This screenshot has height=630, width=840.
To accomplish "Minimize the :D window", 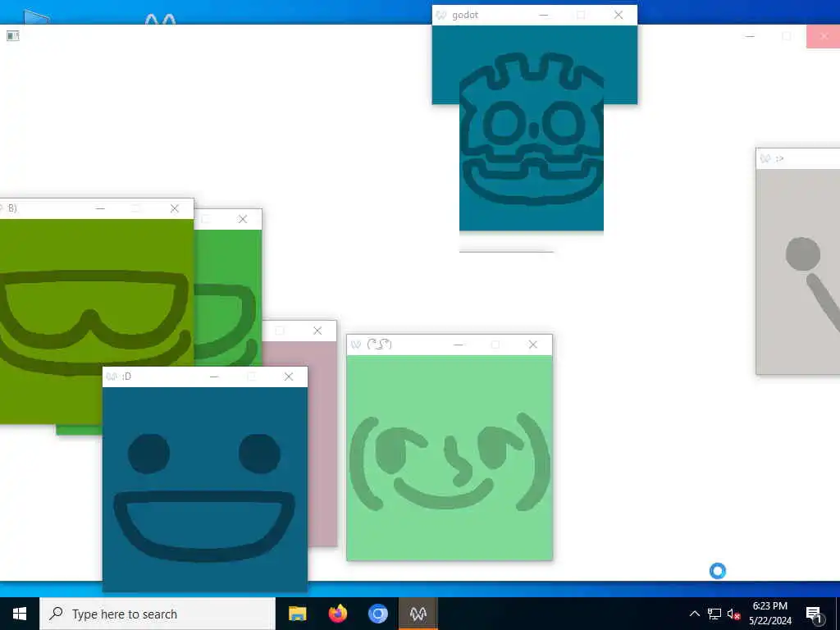I will (214, 377).
